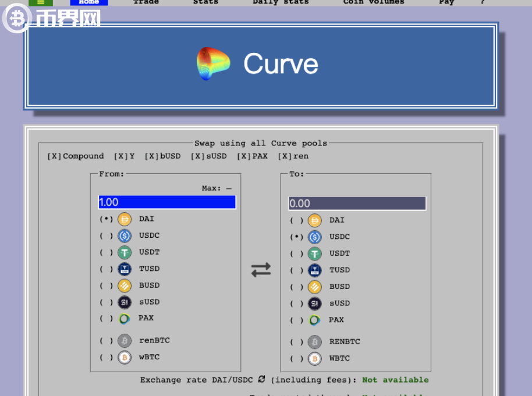Select sUSD radio button under From
Image resolution: width=532 pixels, height=396 pixels.
pos(106,302)
